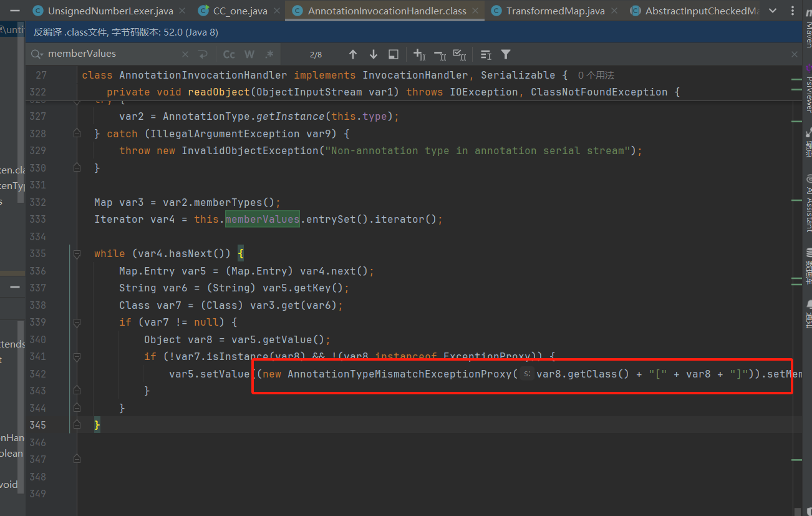The image size is (812, 516).
Task: Toggle whole Words (W) search option
Action: [249, 55]
